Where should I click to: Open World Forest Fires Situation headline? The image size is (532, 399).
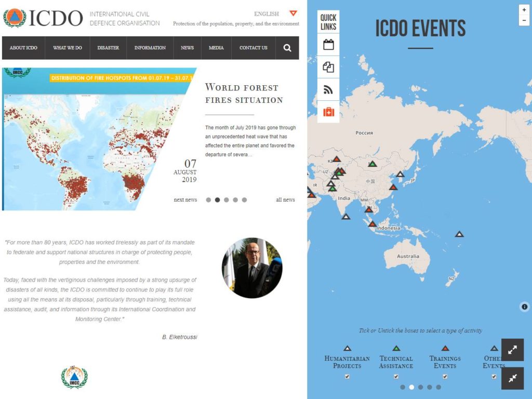point(244,94)
